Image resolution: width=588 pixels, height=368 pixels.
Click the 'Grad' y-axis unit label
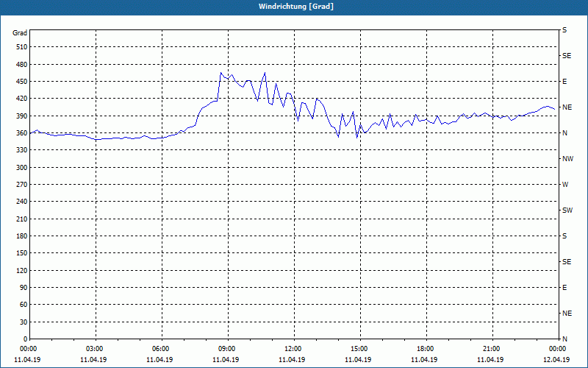click(20, 32)
